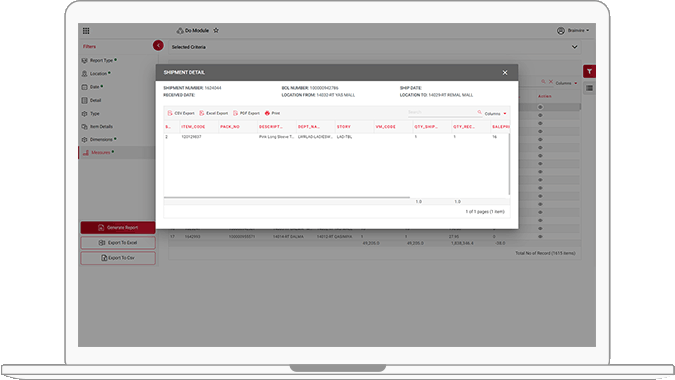
Task: Close the Shipment Detail dialog
Action: click(x=505, y=73)
